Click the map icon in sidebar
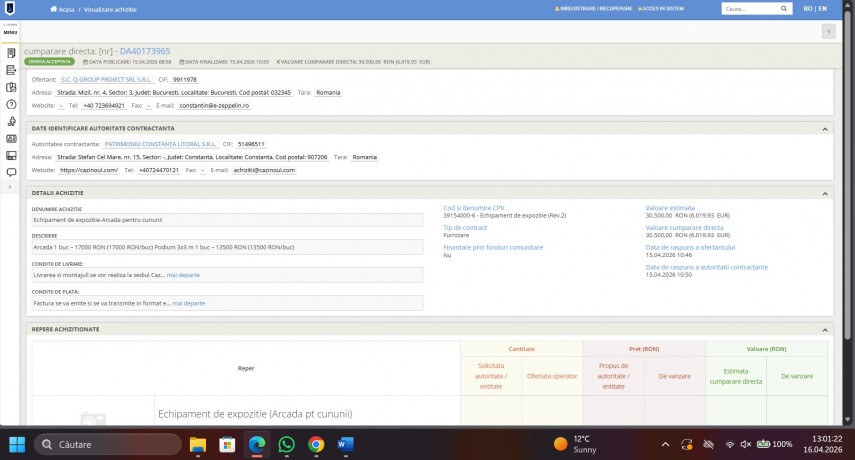 11,87
